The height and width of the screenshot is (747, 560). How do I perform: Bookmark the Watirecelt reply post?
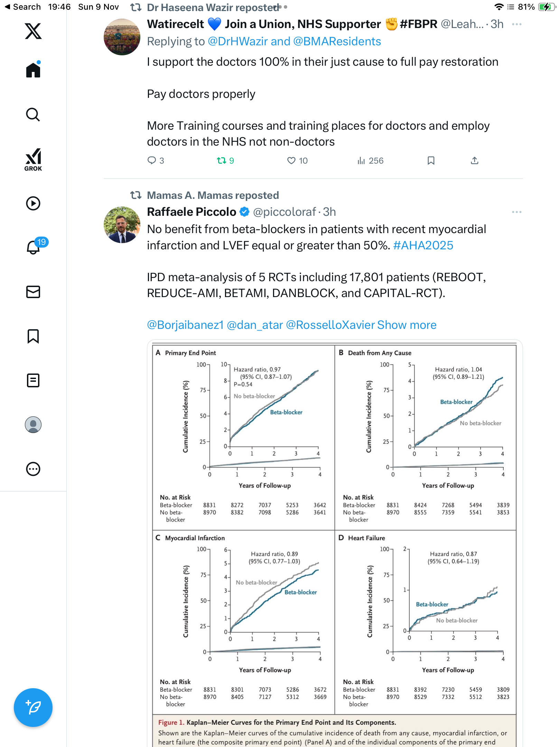pyautogui.click(x=431, y=160)
